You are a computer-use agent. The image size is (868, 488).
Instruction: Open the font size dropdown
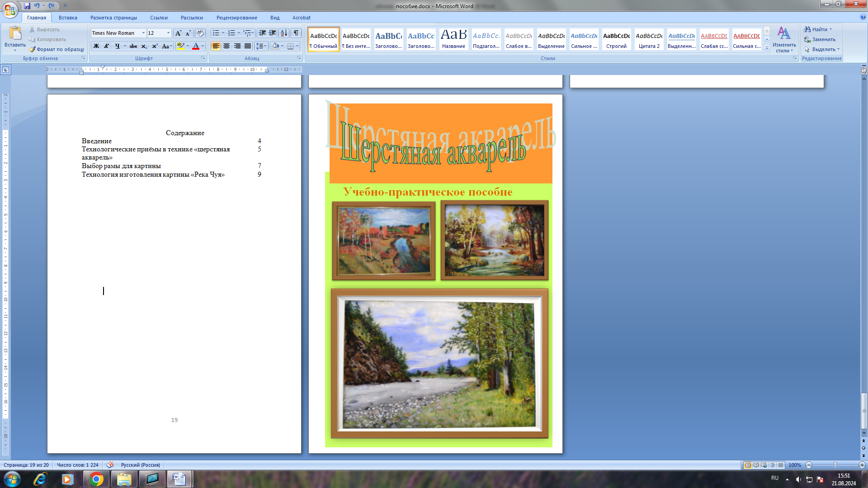tap(168, 33)
